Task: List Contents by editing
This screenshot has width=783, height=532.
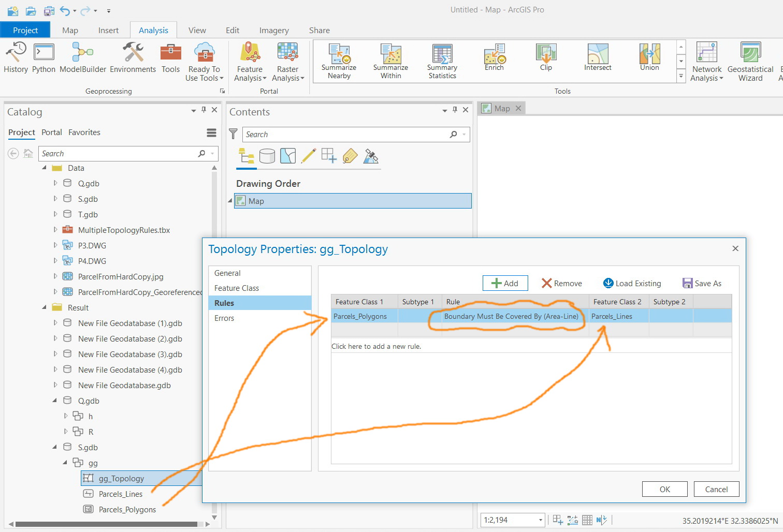Action: 309,156
